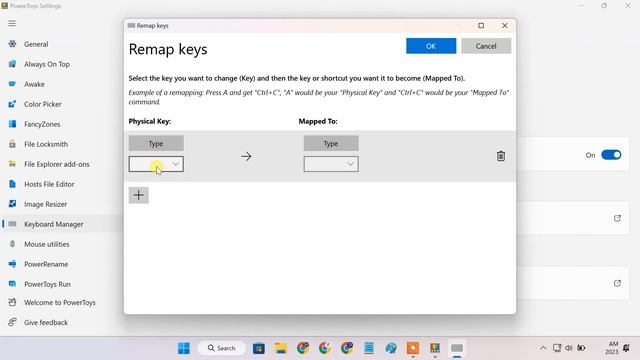Screen dimensions: 640x360
Task: Click the Image Resizer icon
Action: coord(12,204)
